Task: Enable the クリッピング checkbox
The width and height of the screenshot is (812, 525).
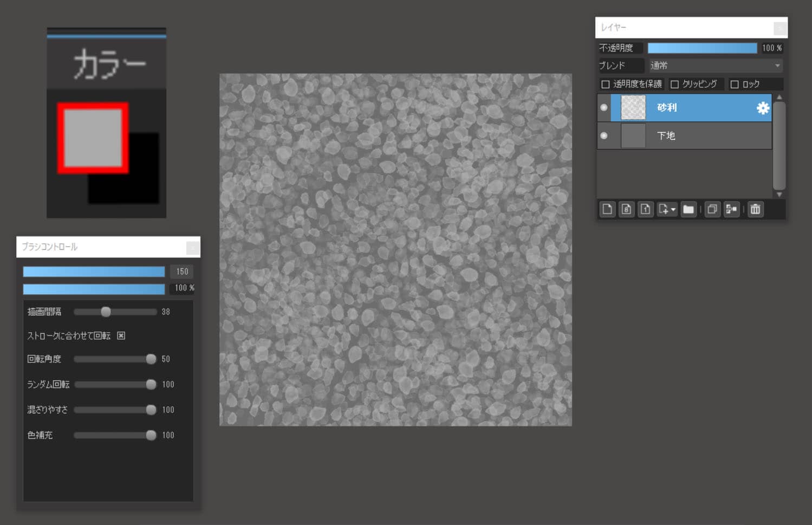Action: pyautogui.click(x=675, y=85)
